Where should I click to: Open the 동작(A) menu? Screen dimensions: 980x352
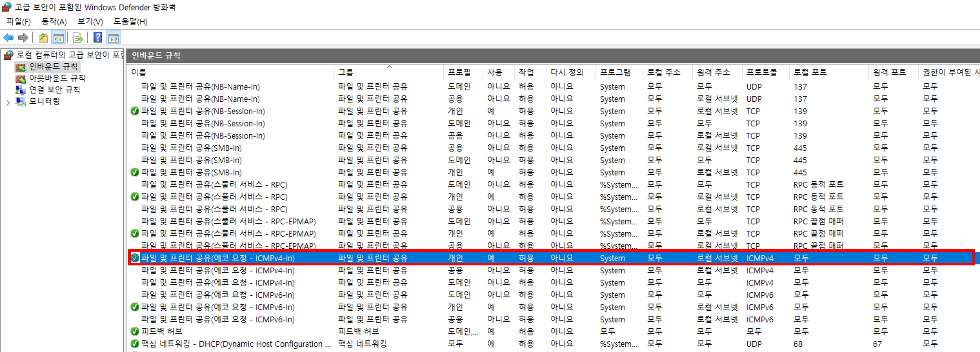(54, 22)
